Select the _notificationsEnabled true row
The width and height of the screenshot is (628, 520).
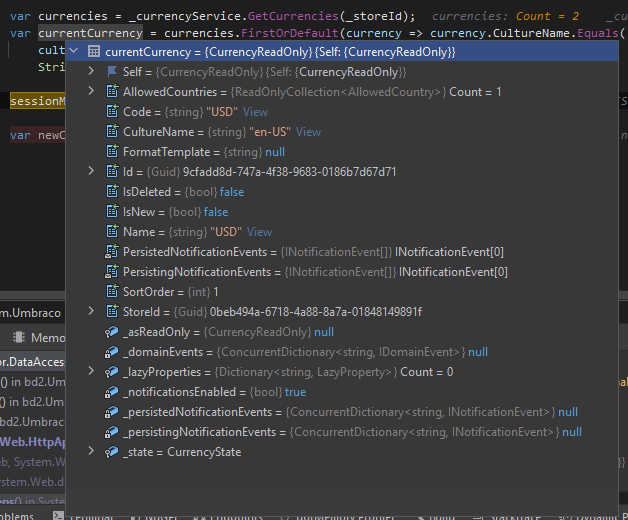[342, 392]
